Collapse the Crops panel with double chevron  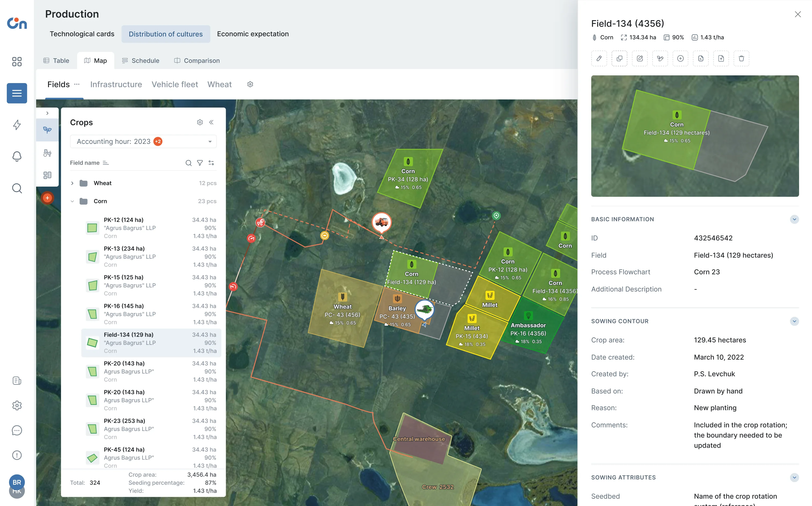[x=211, y=122]
